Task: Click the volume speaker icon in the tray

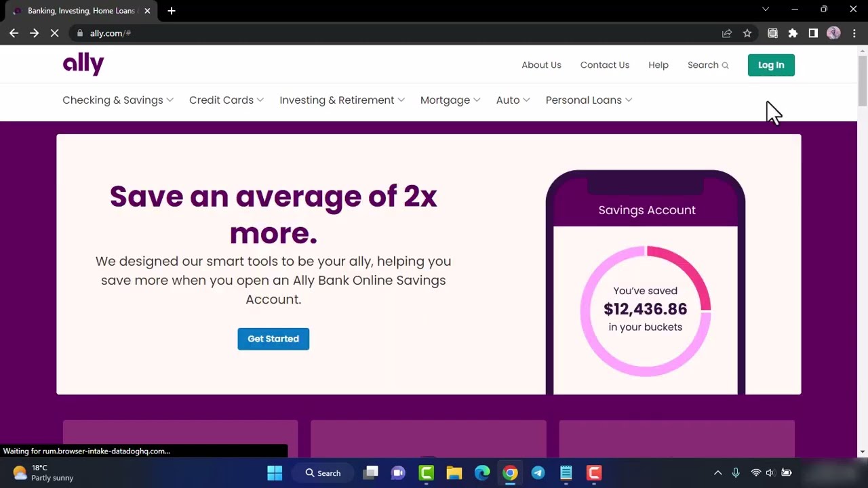Action: pos(770,473)
